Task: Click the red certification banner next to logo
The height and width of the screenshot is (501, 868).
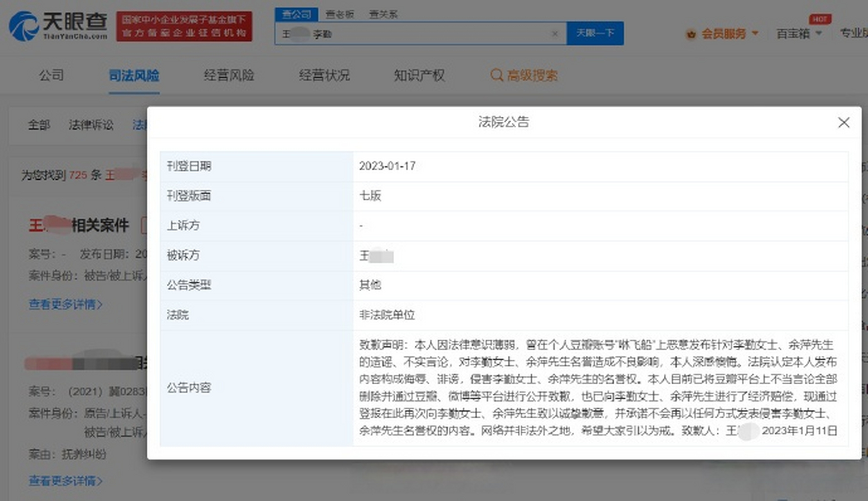Action: coord(185,27)
